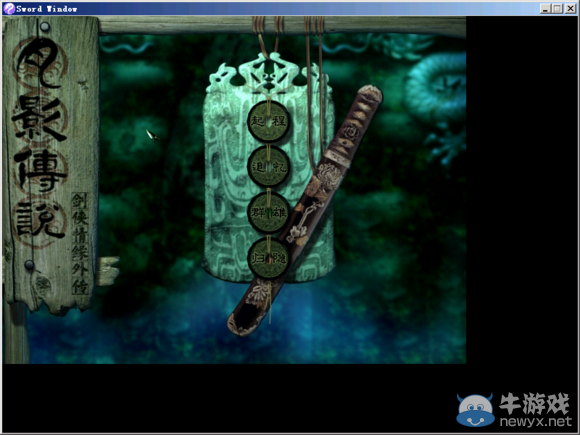Open saved games via the 追记 coin
The width and height of the screenshot is (580, 435).
click(269, 166)
